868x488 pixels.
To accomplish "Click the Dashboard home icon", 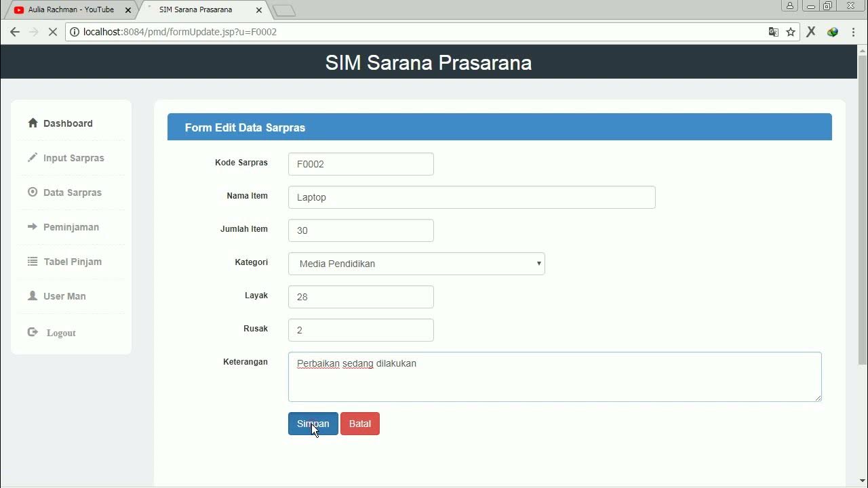I will (x=33, y=123).
